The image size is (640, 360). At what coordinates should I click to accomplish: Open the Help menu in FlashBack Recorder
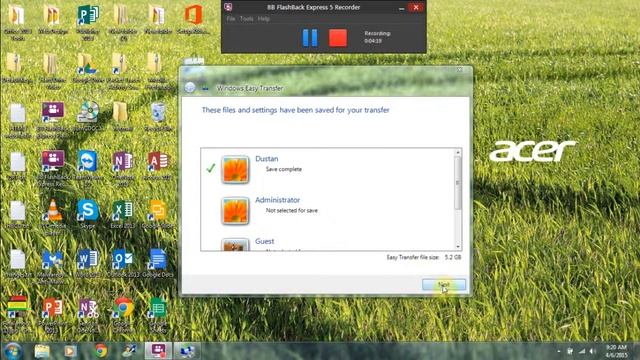[x=264, y=19]
